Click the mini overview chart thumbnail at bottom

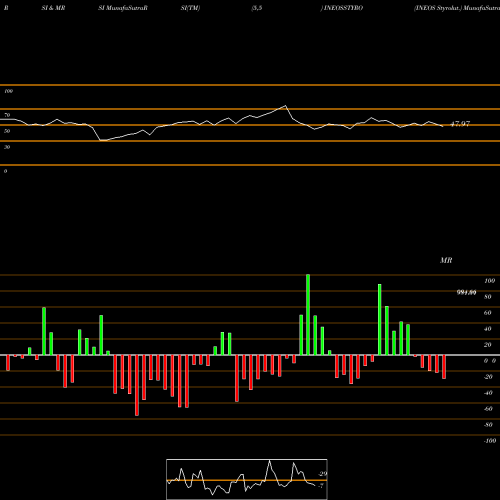247,479
